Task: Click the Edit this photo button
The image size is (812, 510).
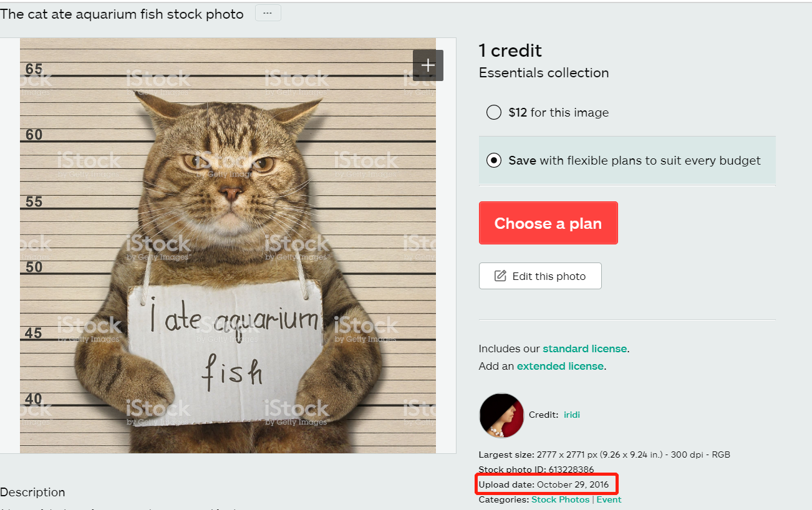Action: point(540,276)
